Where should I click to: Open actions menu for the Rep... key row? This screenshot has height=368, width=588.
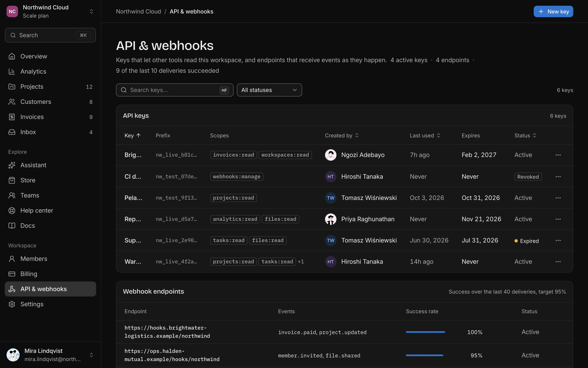(x=558, y=219)
